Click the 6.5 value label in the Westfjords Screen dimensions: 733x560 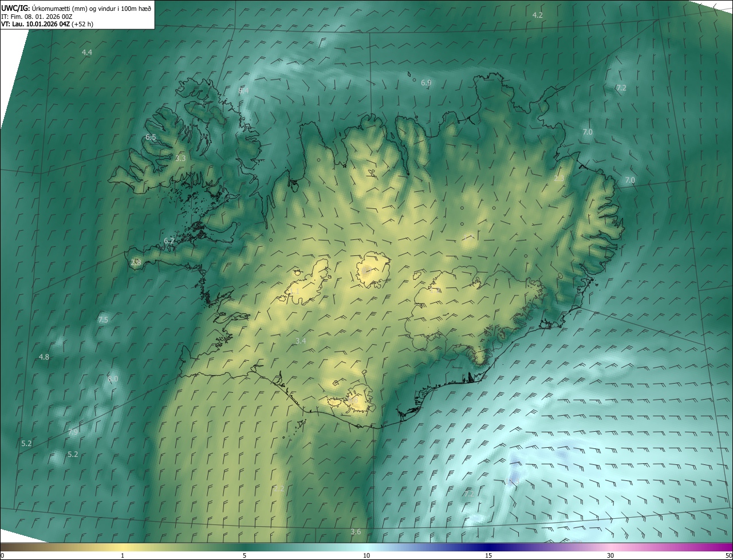coord(151,137)
